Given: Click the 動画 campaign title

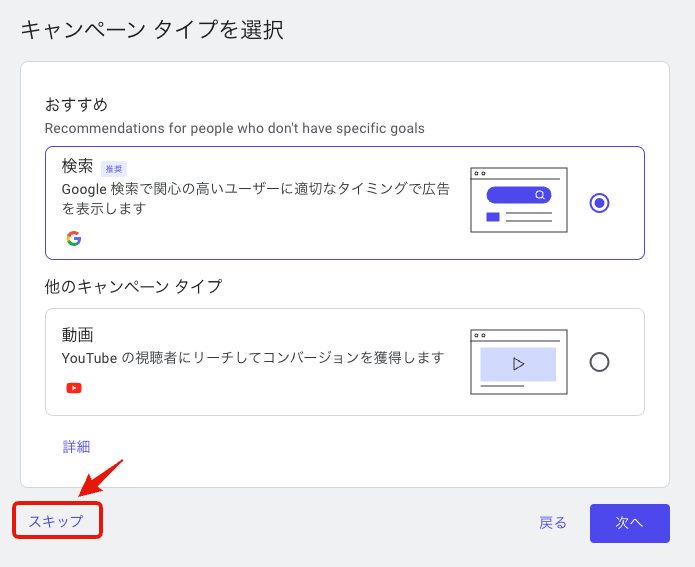Looking at the screenshot, I should click(78, 335).
